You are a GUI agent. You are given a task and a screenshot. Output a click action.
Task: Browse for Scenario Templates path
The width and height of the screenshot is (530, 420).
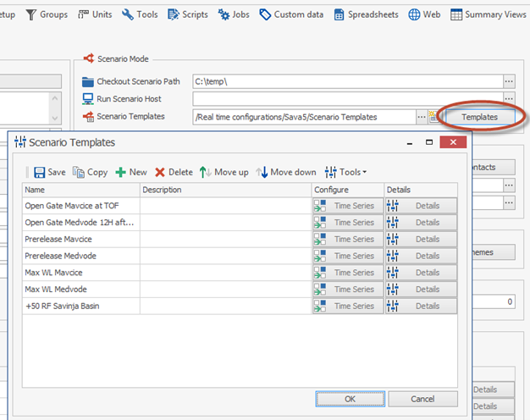point(421,117)
